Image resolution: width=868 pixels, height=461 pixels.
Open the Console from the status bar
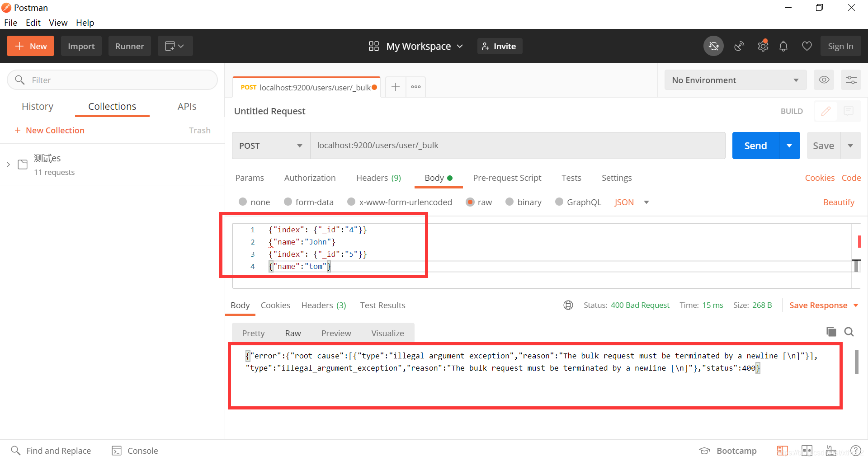(135, 451)
